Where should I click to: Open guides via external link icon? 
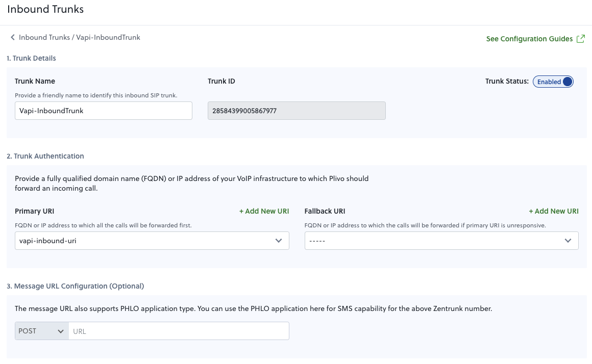(x=581, y=38)
